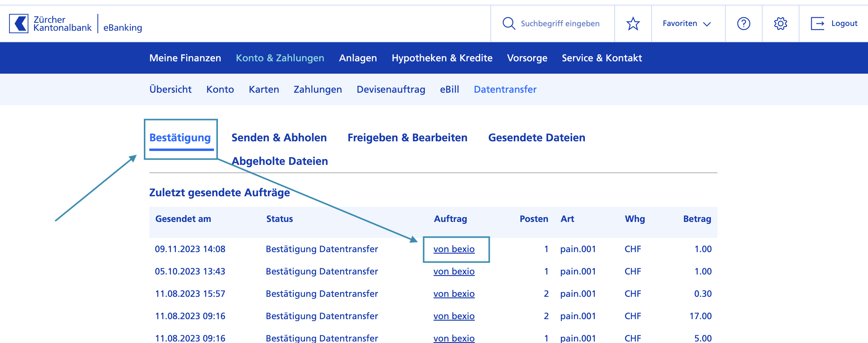
Task: Switch to the Abgeholte Dateien tab
Action: (x=280, y=161)
